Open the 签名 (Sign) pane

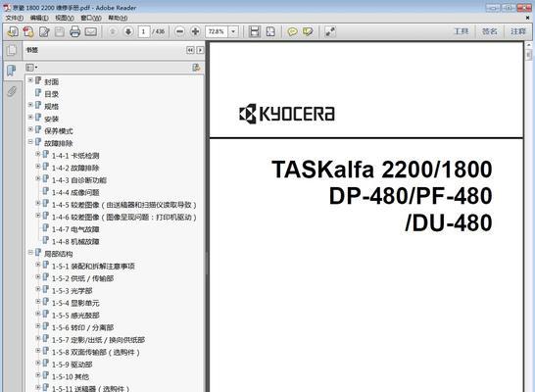489,31
